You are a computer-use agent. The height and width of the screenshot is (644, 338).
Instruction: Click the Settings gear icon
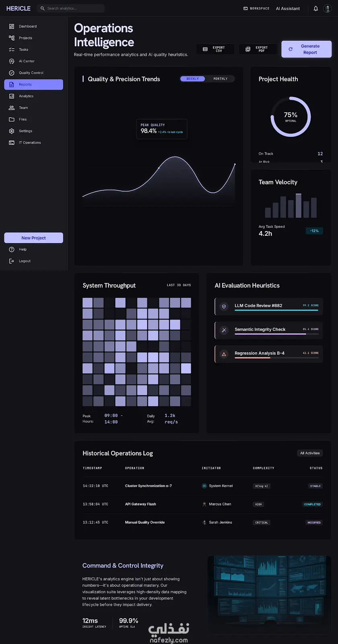pyautogui.click(x=12, y=131)
